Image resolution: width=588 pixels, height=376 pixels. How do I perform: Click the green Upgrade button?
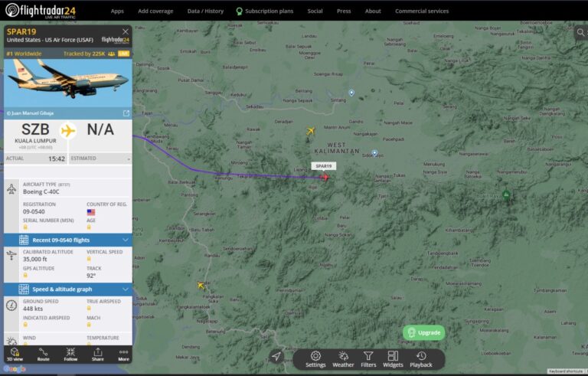(423, 332)
